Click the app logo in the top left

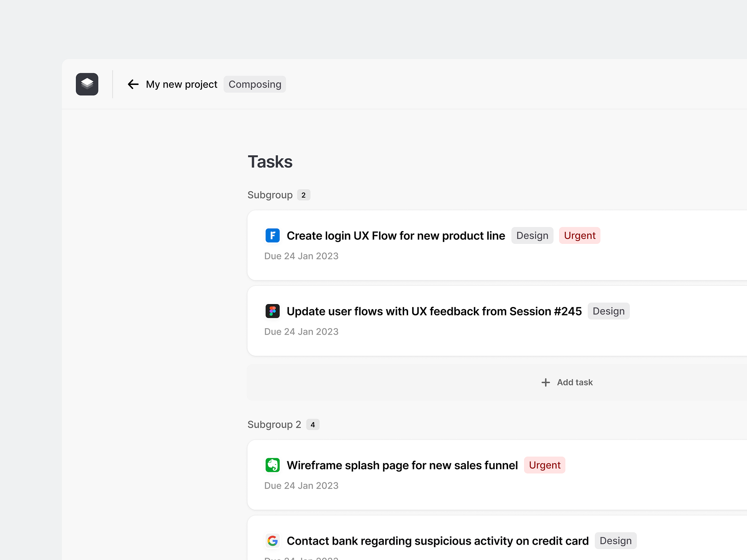point(87,84)
